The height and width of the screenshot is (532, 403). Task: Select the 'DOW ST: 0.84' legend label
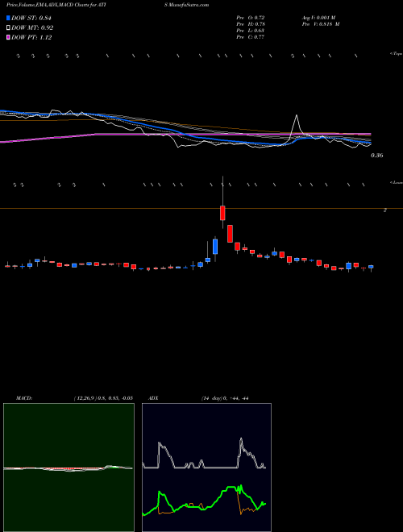[x=31, y=18]
